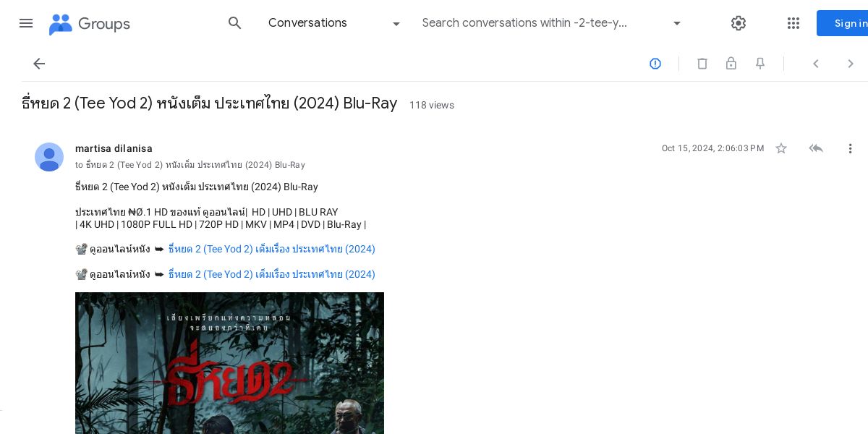
Task: Report abuse with the exclamation icon
Action: (655, 64)
